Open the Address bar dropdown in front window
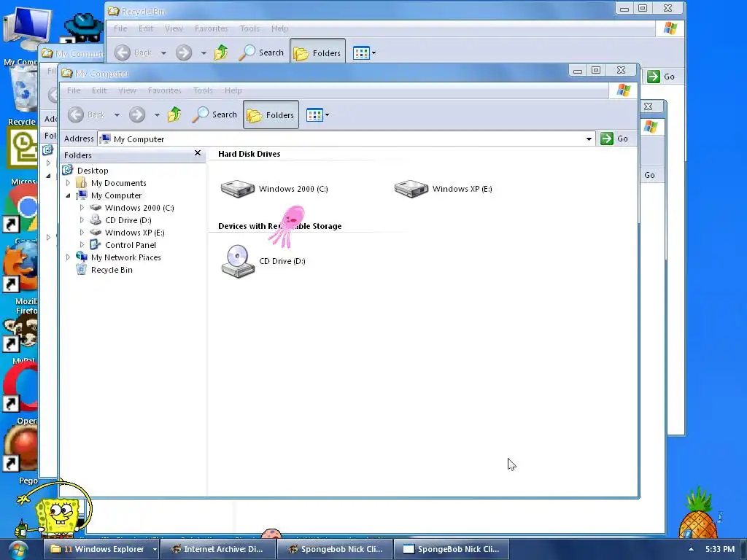This screenshot has width=747, height=560. (589, 139)
